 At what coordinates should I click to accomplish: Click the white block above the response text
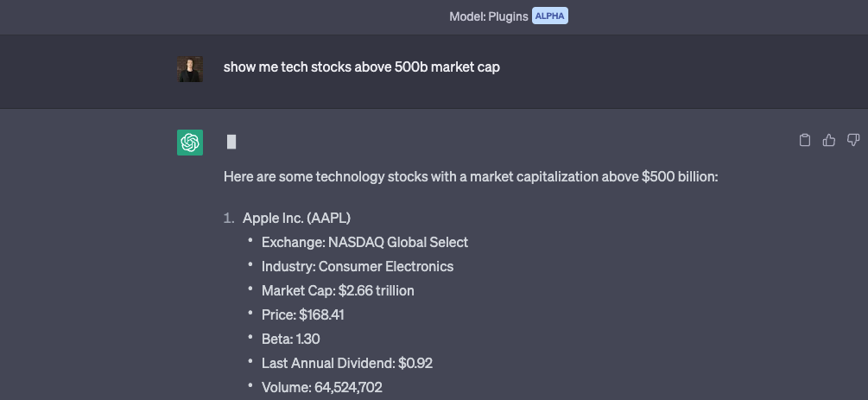click(231, 142)
